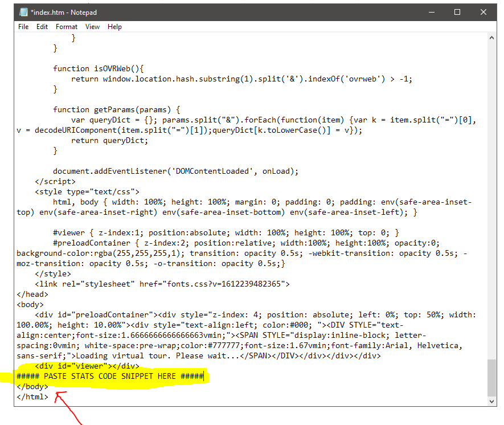
Task: Click the vertical scrollbar thumb
Action: tap(492, 377)
